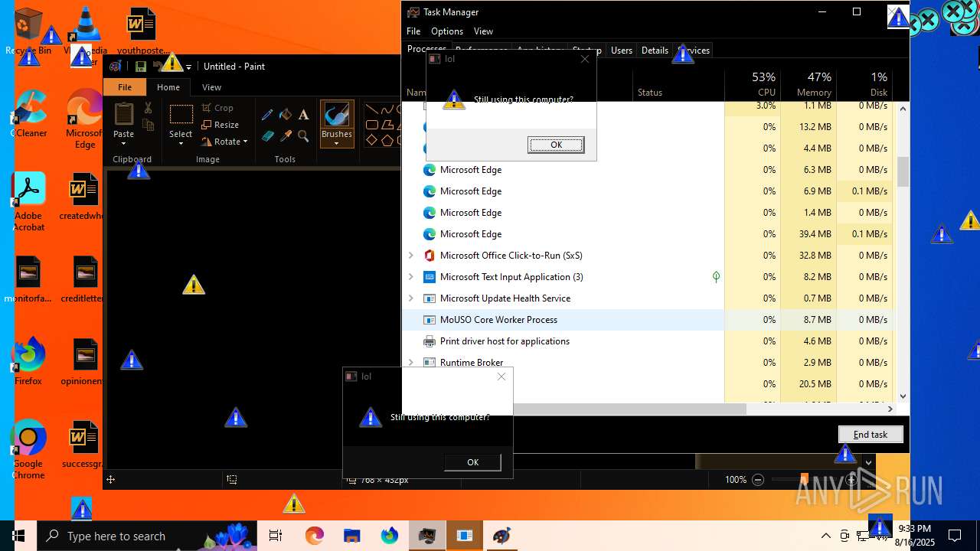Pick the straight Line shape in Paint
The width and height of the screenshot is (980, 551).
[x=373, y=109]
